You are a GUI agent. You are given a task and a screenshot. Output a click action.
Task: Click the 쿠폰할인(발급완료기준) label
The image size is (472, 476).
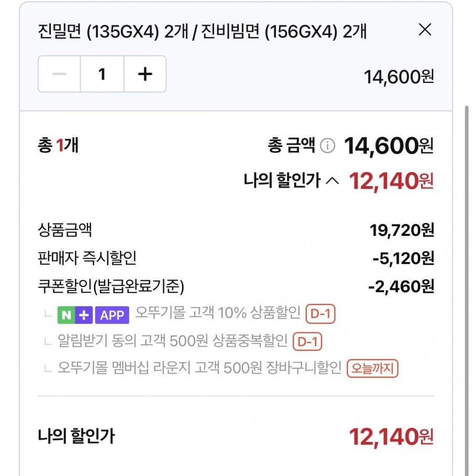coord(111,286)
